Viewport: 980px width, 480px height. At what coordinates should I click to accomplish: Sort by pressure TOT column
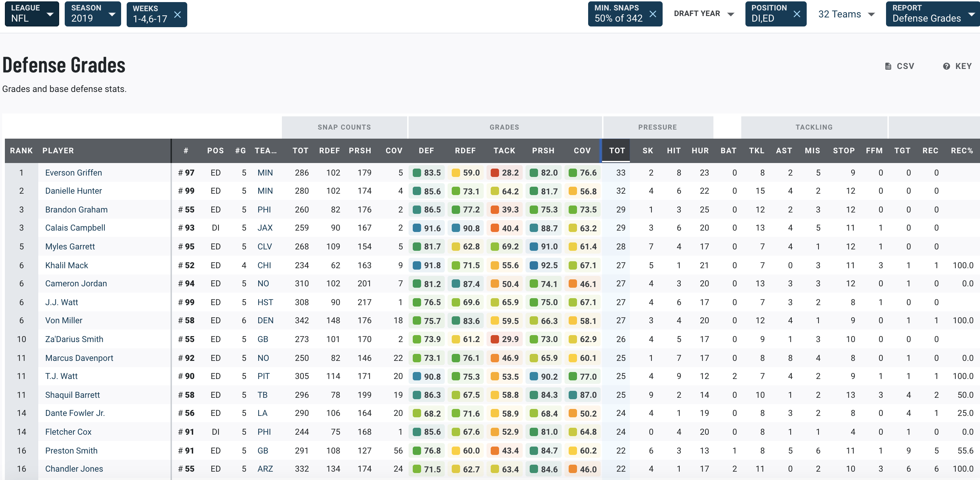[617, 151]
